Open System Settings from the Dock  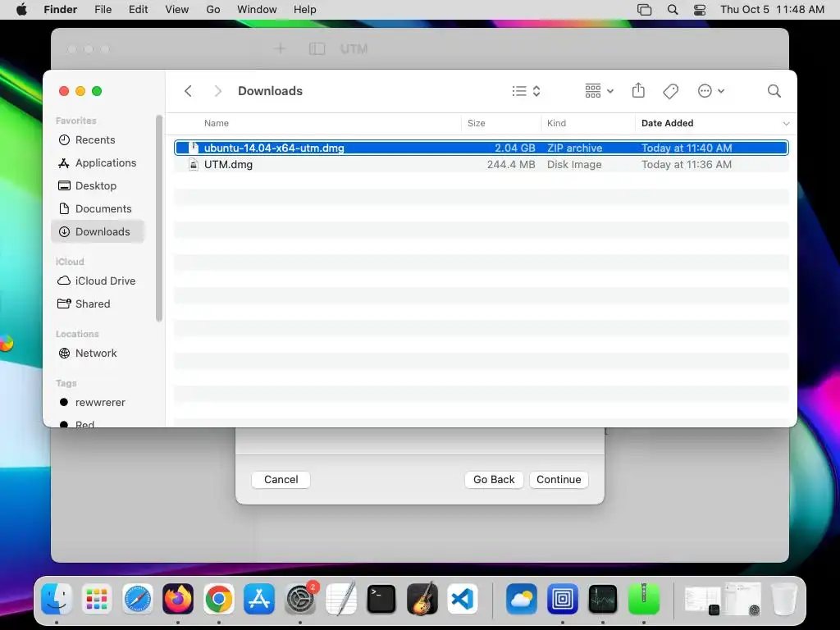[300, 598]
